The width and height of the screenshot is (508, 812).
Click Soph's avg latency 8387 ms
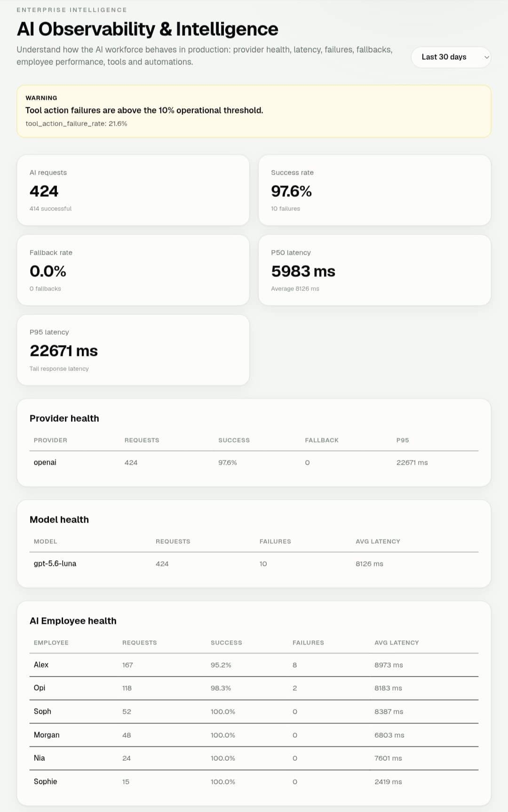[x=389, y=712]
